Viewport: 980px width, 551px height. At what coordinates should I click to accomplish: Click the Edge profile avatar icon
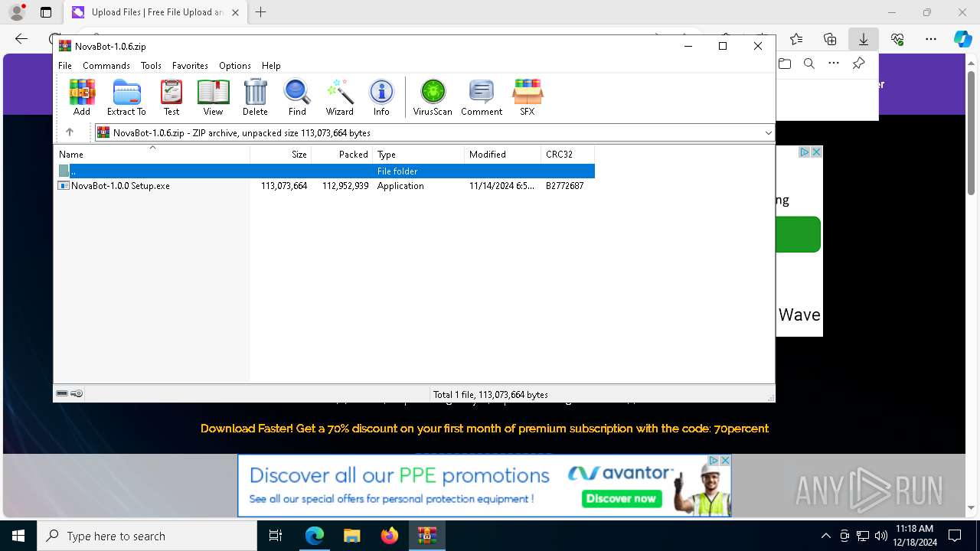tap(17, 12)
